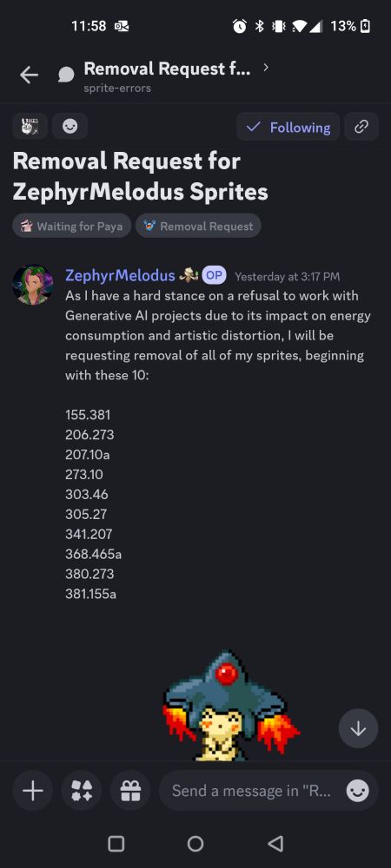Tap Android home navigation button
The width and height of the screenshot is (391, 868).
pyautogui.click(x=195, y=844)
